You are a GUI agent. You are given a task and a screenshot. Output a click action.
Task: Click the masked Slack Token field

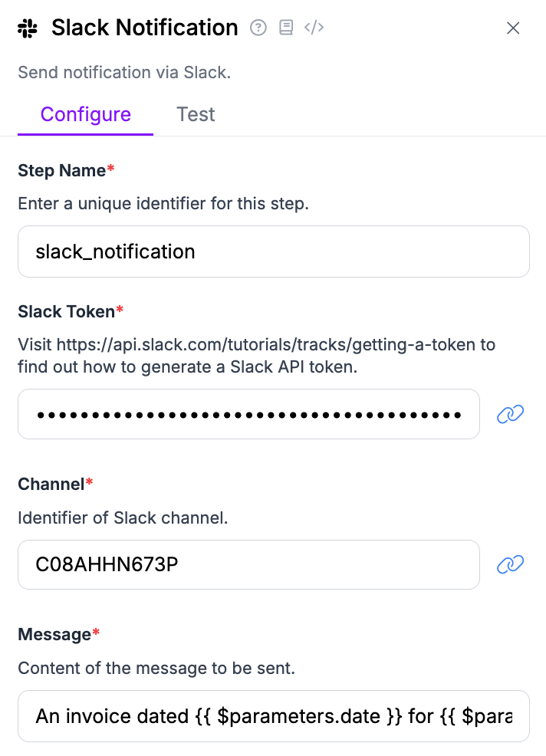[x=248, y=415]
